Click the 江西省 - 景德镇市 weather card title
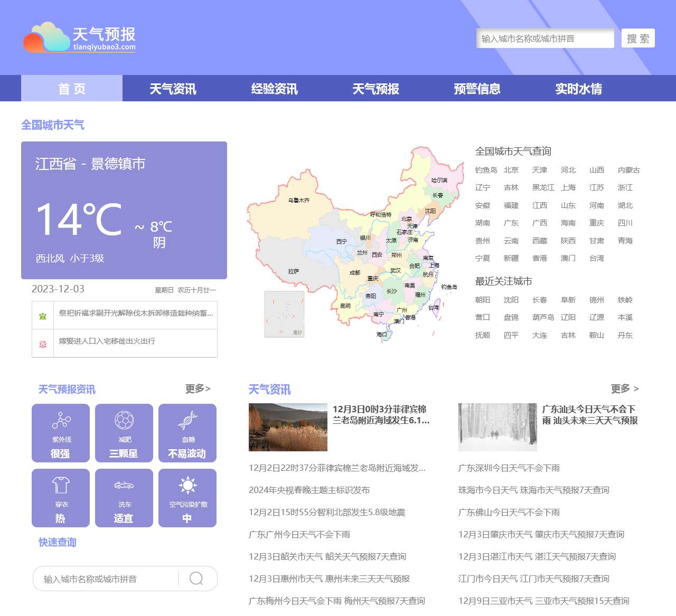The height and width of the screenshot is (616, 676). [x=90, y=164]
